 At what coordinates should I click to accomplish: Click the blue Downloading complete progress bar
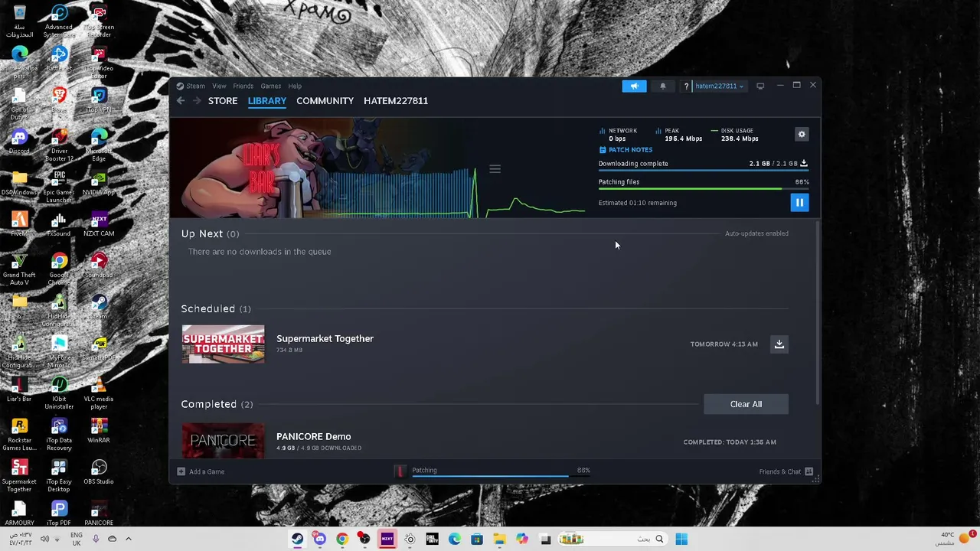704,170
